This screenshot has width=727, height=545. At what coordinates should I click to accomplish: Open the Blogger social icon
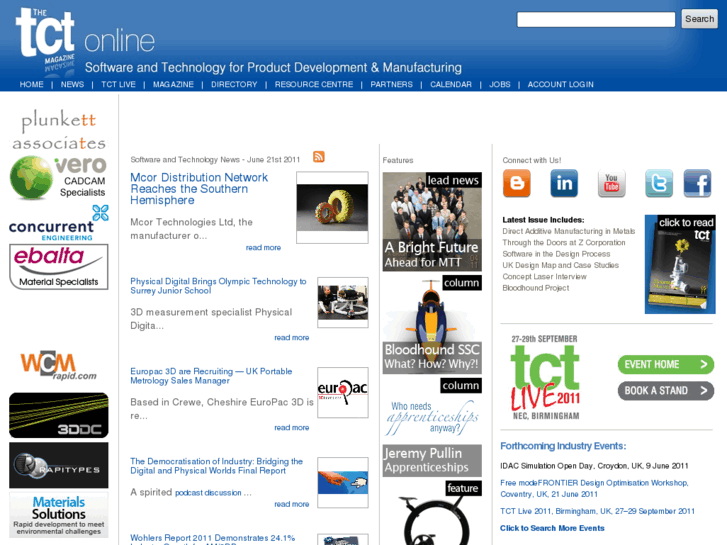tap(517, 183)
